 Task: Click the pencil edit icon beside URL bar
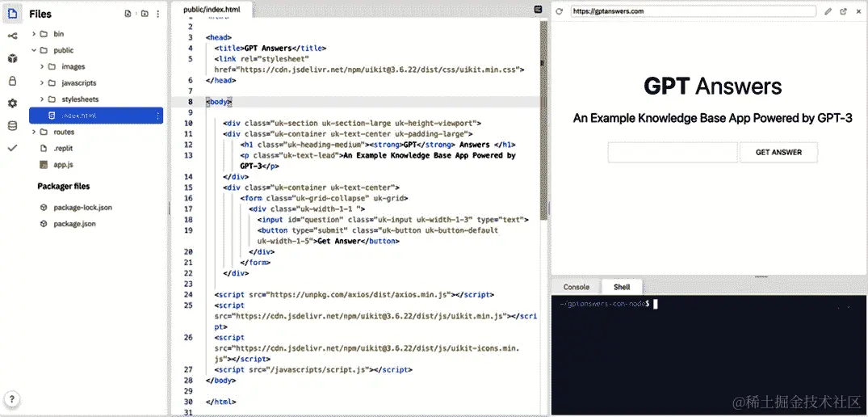click(x=828, y=11)
